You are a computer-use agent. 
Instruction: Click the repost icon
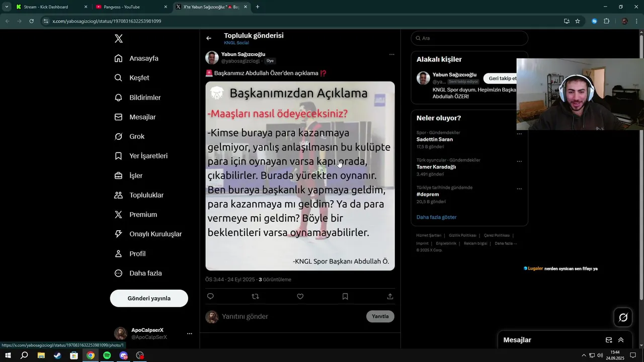tap(255, 297)
